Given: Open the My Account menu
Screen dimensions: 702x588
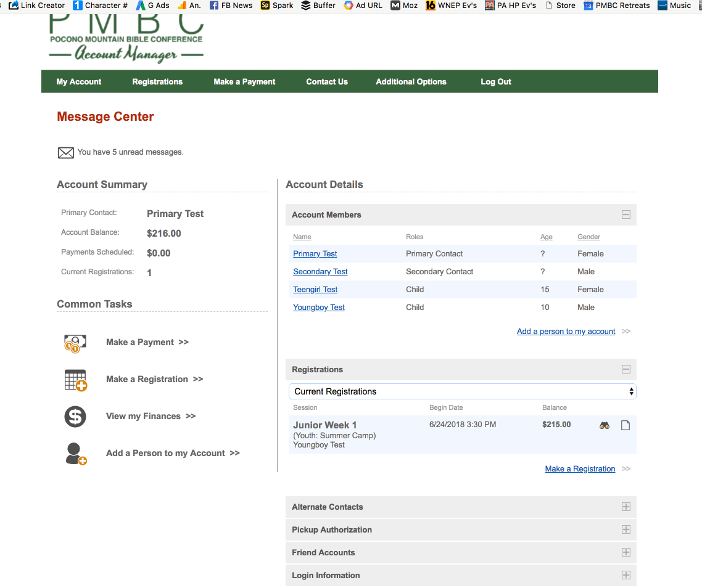Looking at the screenshot, I should [x=79, y=82].
